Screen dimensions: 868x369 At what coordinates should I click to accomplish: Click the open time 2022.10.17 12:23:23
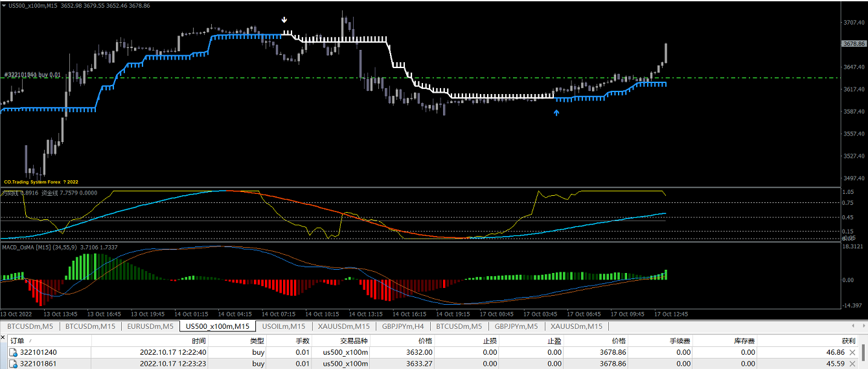click(173, 364)
